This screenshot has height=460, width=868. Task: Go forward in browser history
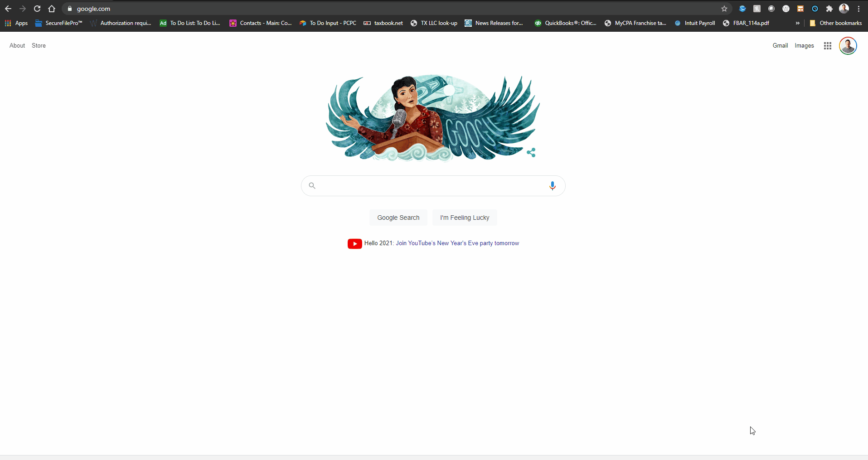pyautogui.click(x=23, y=9)
